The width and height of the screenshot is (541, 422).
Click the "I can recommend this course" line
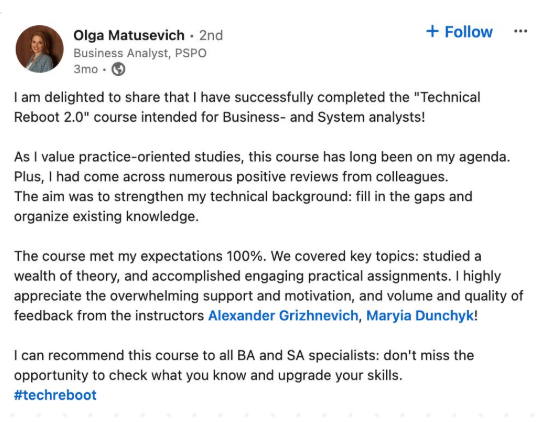244,355
